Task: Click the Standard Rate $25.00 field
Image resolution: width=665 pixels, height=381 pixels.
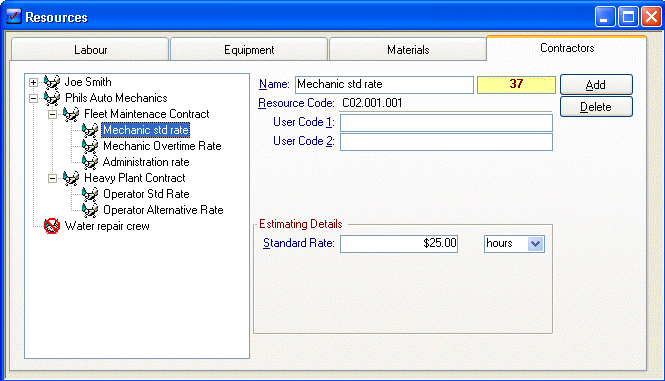Action: pyautogui.click(x=399, y=244)
